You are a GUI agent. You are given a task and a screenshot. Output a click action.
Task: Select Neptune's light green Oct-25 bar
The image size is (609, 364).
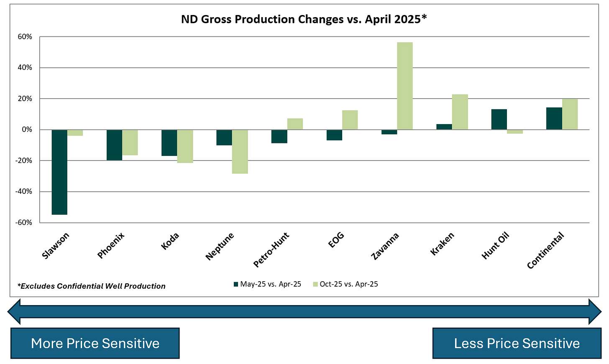[x=240, y=152]
